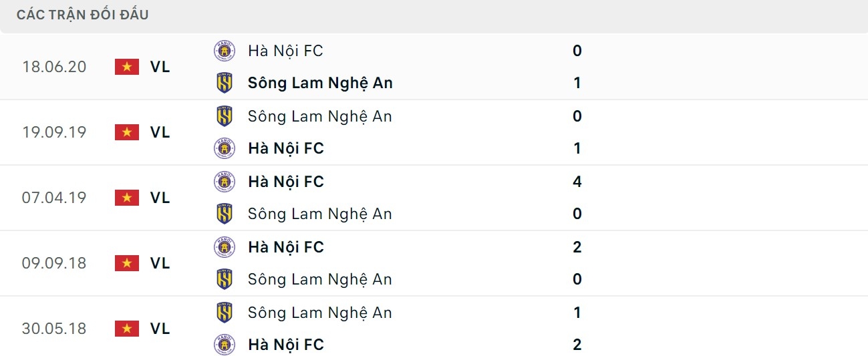Click the CÁC TRẬN ĐỐI ĐẦU section header
The width and height of the screenshot is (868, 356).
pyautogui.click(x=83, y=15)
